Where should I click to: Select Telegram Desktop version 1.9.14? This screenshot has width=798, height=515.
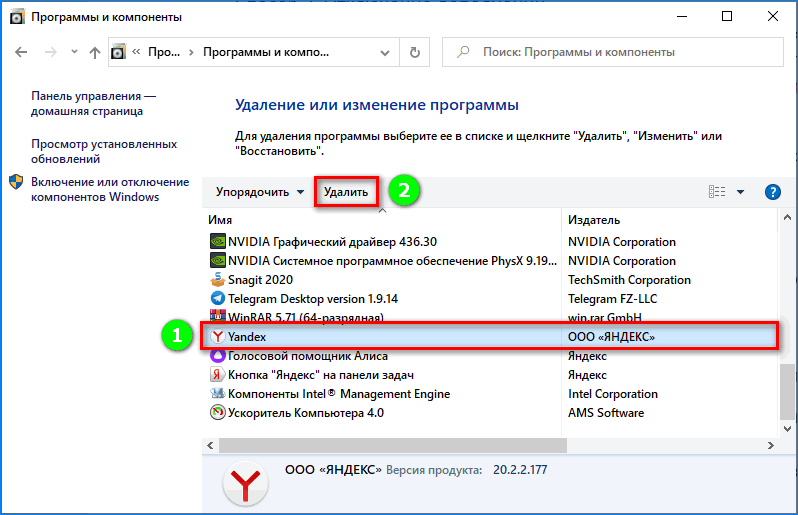[x=312, y=299]
